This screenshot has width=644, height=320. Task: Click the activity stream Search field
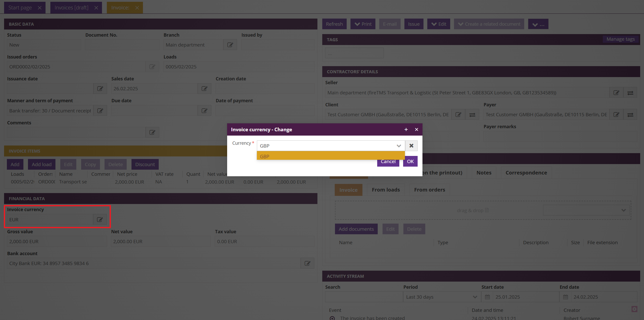pyautogui.click(x=364, y=297)
